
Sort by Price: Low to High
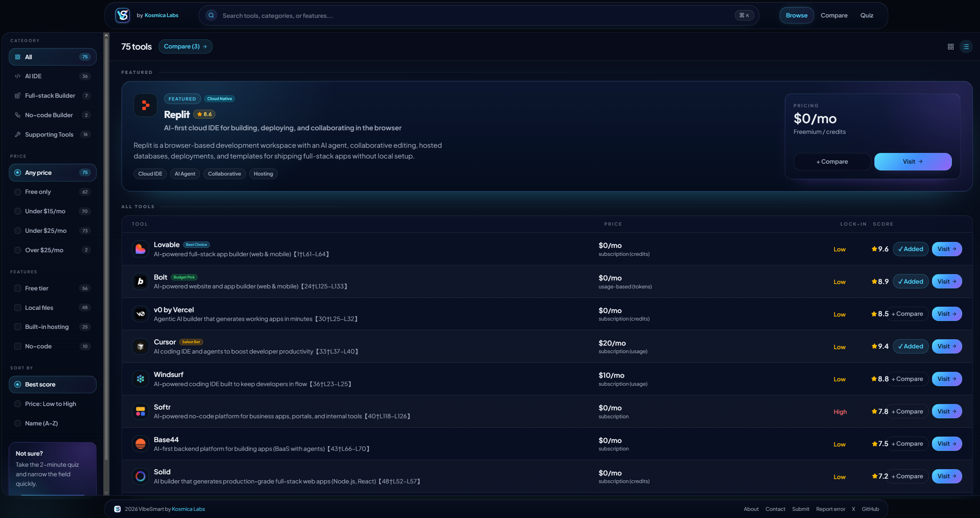[52, 404]
